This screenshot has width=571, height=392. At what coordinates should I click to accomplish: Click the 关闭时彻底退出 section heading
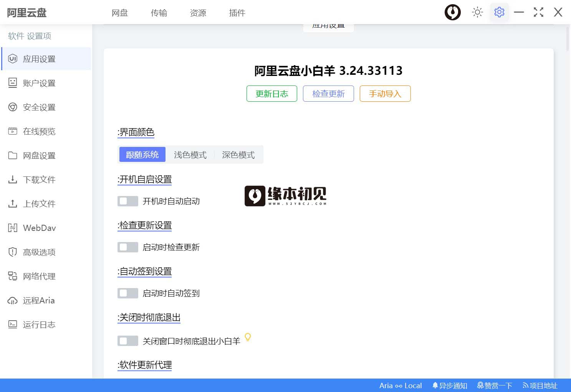click(149, 317)
